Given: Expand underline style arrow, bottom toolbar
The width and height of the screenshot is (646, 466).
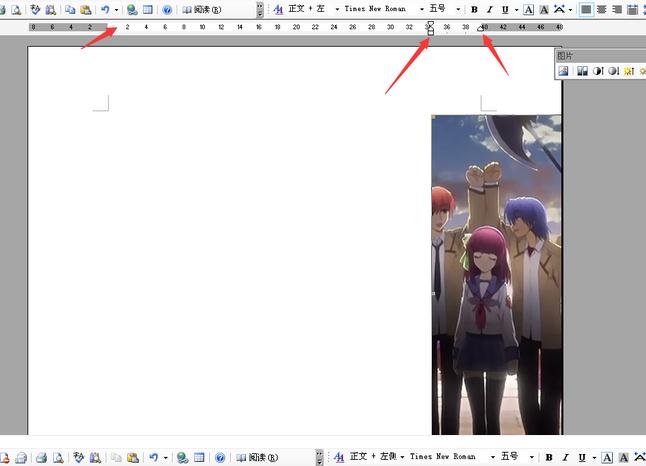Looking at the screenshot, I should pos(594,458).
